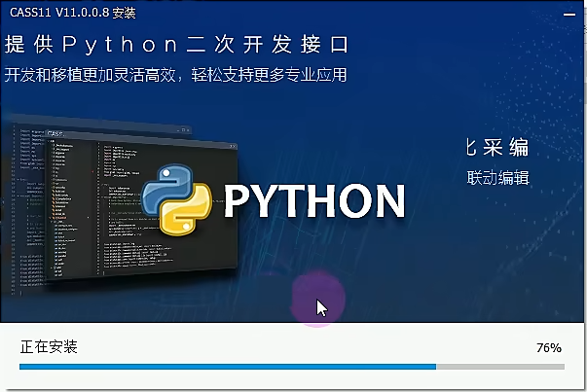Click the 提供Python二次开发接口 headline
This screenshot has width=587, height=392.
pyautogui.click(x=177, y=45)
